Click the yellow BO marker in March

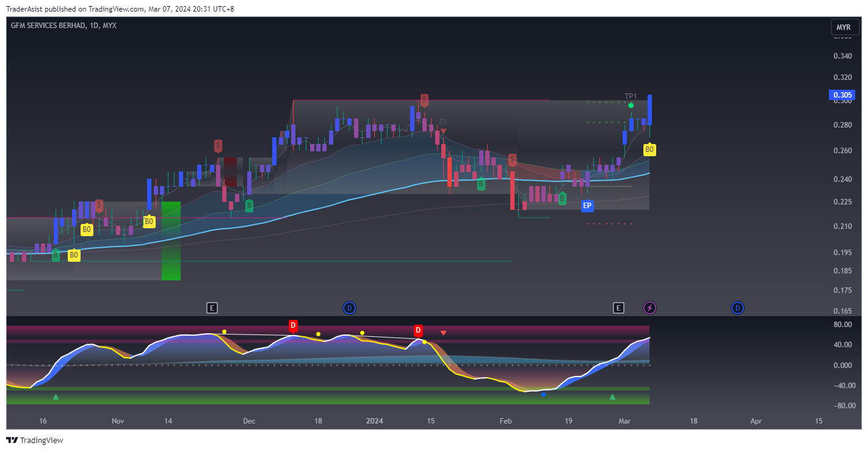click(649, 149)
